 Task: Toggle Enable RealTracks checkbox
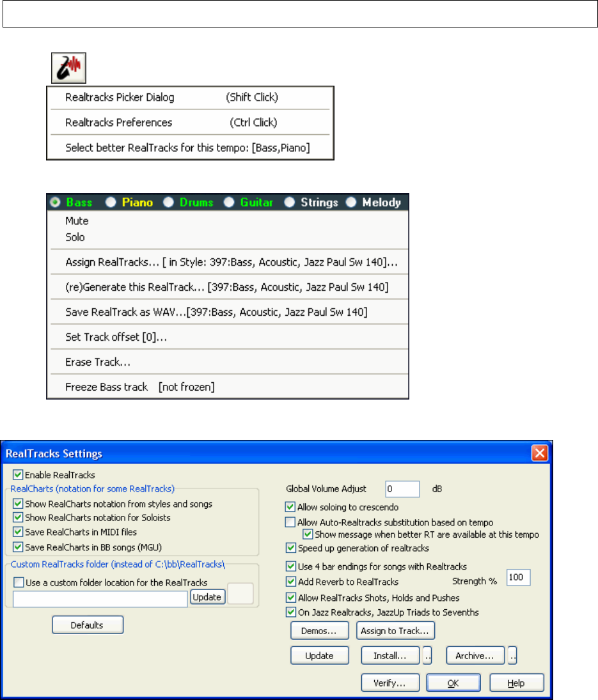tap(18, 474)
